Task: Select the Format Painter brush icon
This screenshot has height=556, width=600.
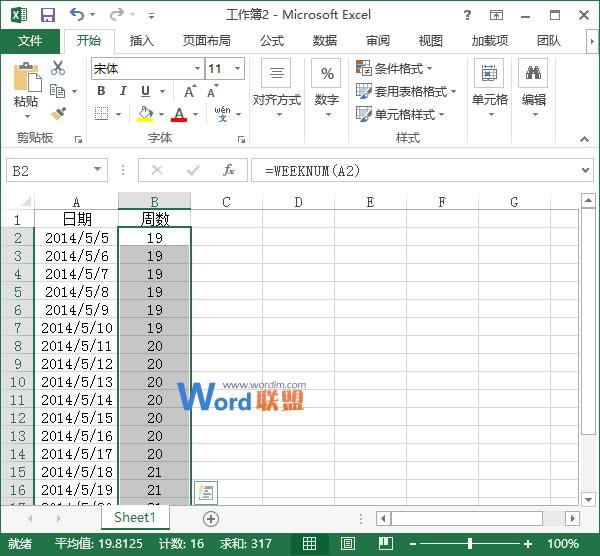Action: point(58,114)
